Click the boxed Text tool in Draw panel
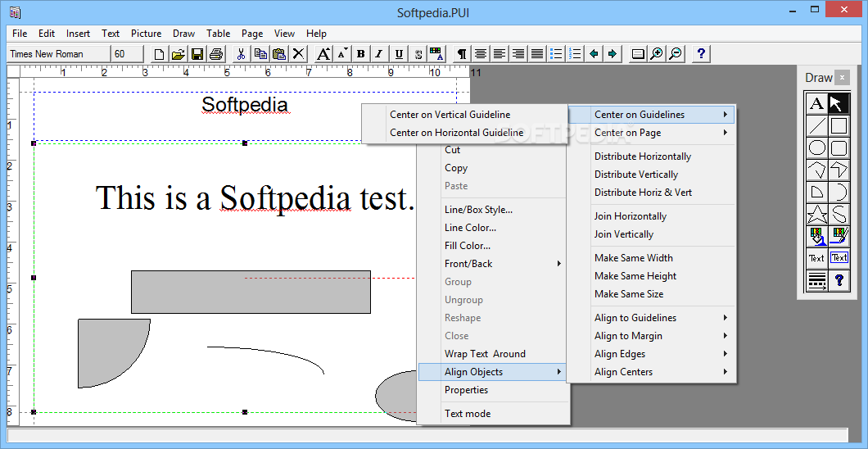Viewport: 868px width, 449px height. click(839, 258)
